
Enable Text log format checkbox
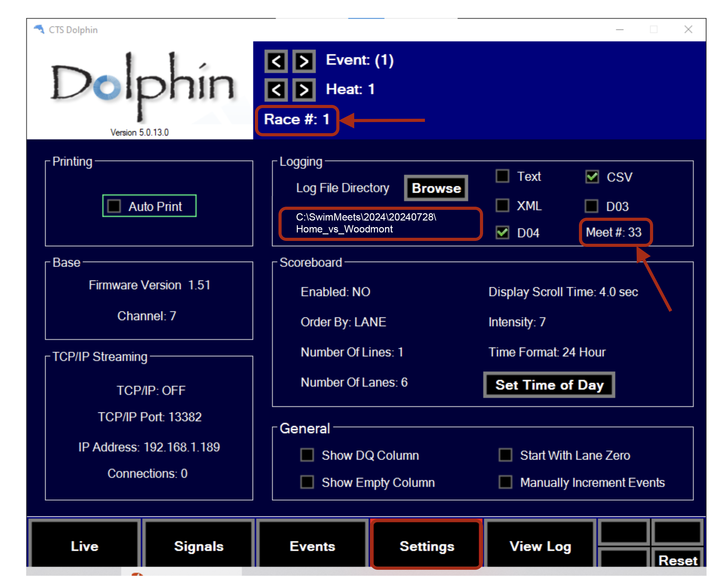coord(503,176)
